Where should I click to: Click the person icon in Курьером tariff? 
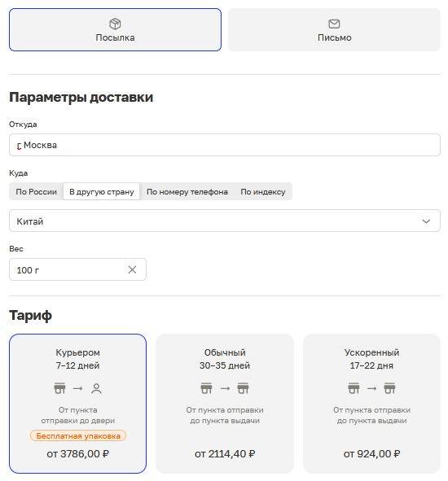point(96,389)
